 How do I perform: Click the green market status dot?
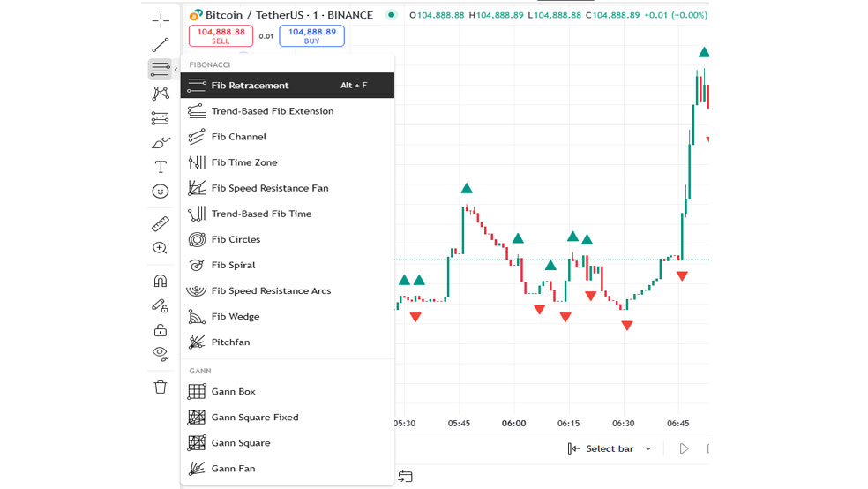(x=392, y=15)
